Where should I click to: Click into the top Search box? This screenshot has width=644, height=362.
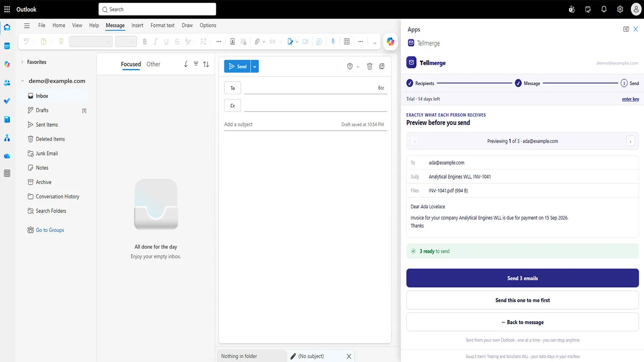click(x=157, y=9)
